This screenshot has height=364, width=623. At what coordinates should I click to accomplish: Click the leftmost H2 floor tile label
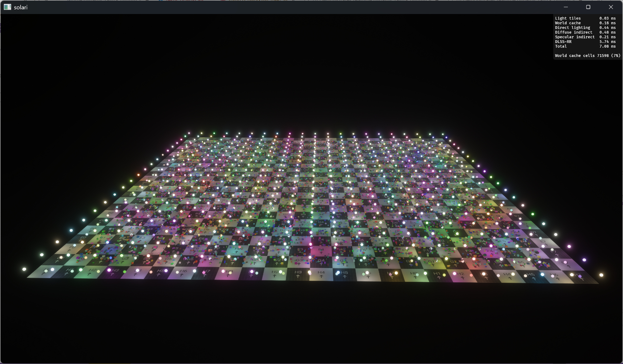point(92,270)
